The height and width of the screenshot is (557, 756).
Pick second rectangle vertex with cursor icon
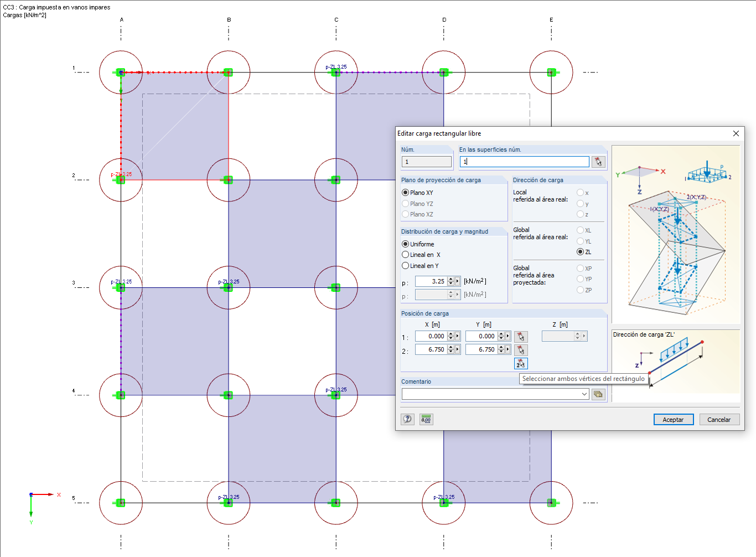click(x=521, y=350)
